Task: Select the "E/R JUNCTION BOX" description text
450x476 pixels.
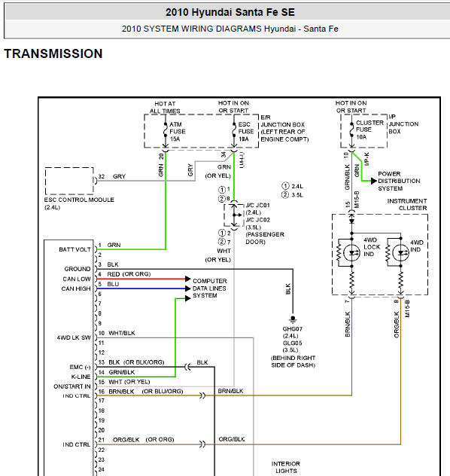Action: [x=284, y=128]
